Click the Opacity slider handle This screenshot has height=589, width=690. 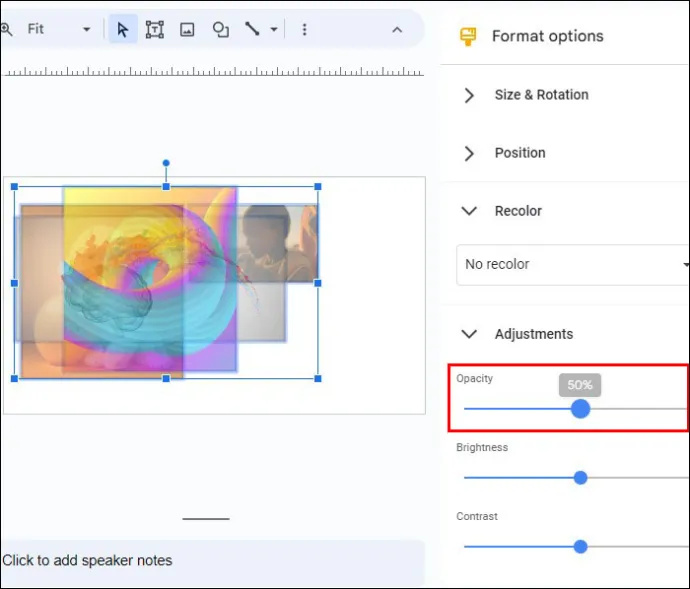tap(580, 409)
